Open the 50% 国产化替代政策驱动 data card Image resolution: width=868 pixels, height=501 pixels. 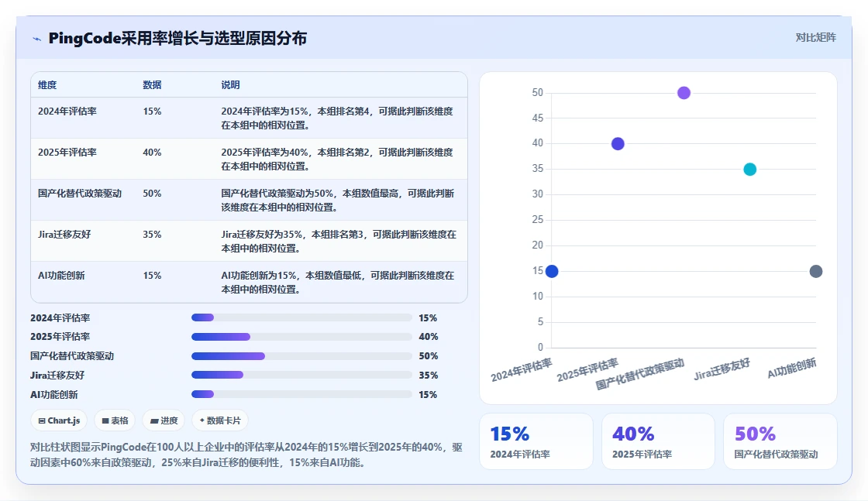point(780,441)
